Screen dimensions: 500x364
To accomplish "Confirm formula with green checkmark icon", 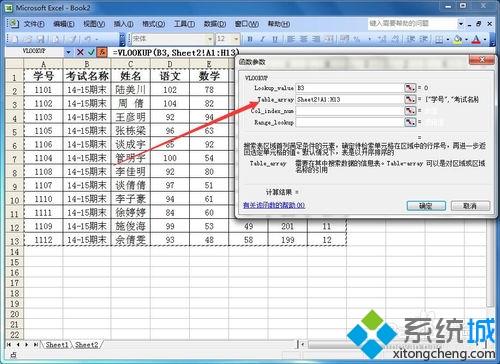I will [x=91, y=52].
